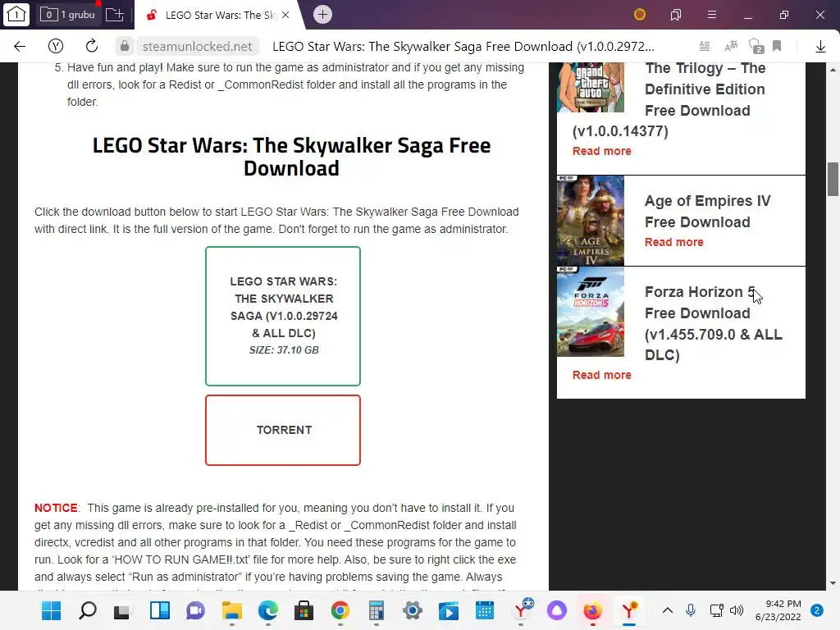The image size is (840, 630).
Task: Click the Yandex home button
Action: point(56,47)
